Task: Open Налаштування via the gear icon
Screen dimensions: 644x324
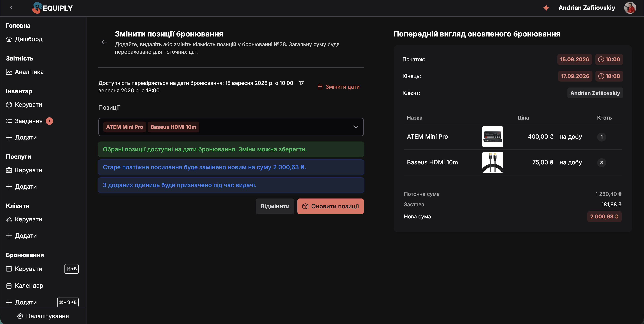Action: point(20,316)
